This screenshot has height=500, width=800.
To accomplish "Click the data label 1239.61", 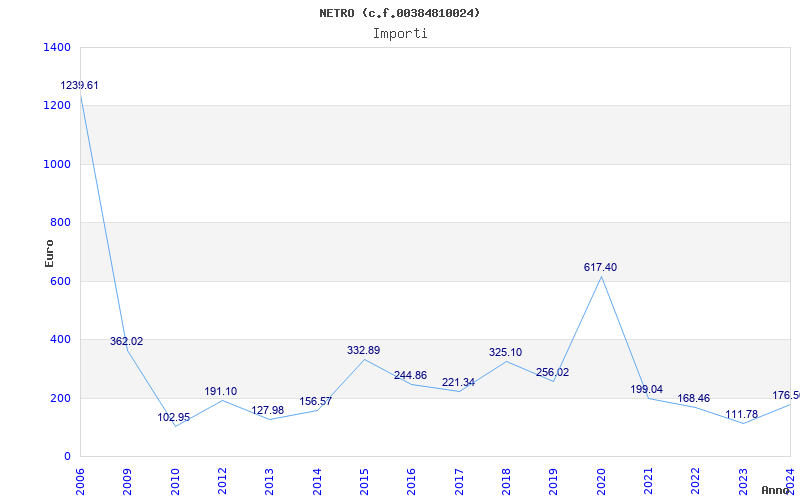I will pos(80,85).
